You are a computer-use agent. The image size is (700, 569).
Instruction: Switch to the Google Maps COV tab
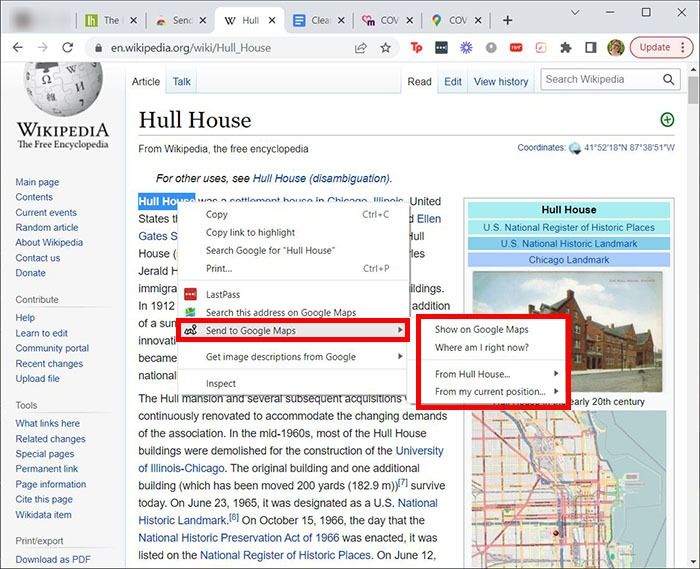(x=456, y=21)
